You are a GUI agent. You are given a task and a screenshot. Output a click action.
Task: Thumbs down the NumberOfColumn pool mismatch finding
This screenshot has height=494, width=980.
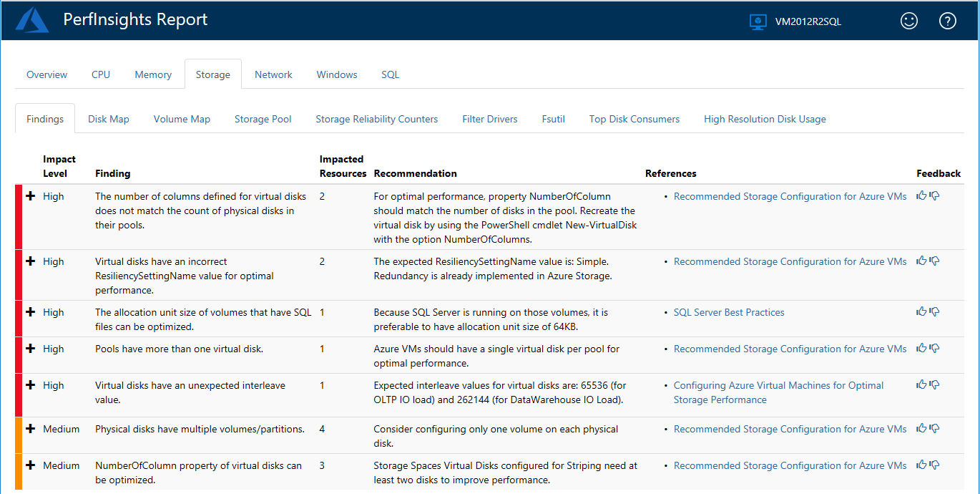point(934,195)
